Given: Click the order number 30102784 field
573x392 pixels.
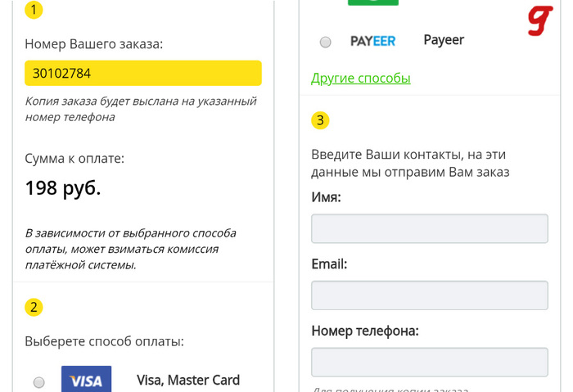Looking at the screenshot, I should 143,73.
